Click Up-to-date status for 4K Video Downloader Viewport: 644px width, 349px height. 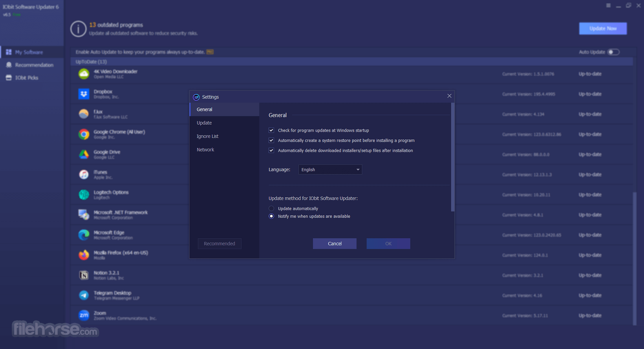tap(590, 74)
